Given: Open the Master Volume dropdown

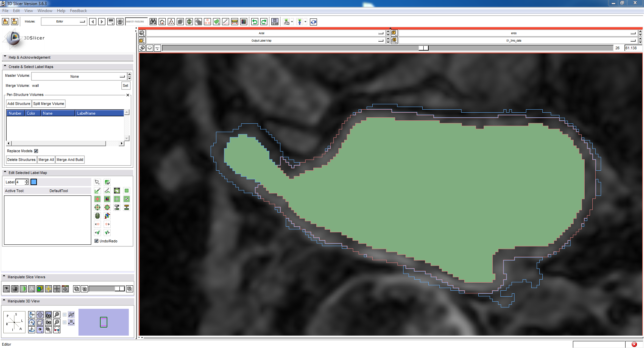Looking at the screenshot, I should pyautogui.click(x=79, y=76).
